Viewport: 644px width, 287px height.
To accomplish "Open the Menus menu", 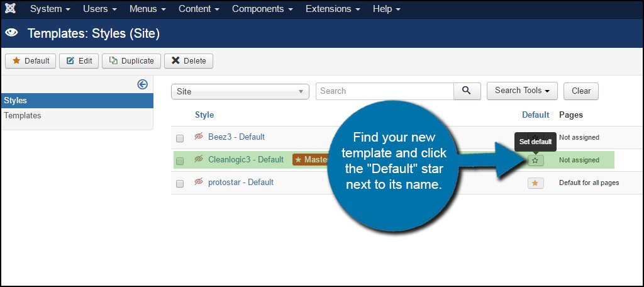I will point(147,9).
